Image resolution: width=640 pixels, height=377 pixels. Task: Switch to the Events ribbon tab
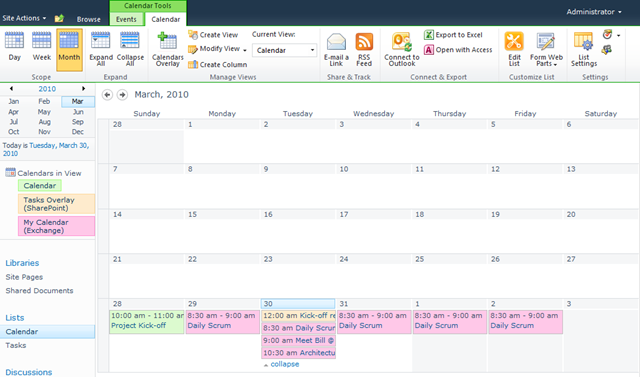coord(126,19)
